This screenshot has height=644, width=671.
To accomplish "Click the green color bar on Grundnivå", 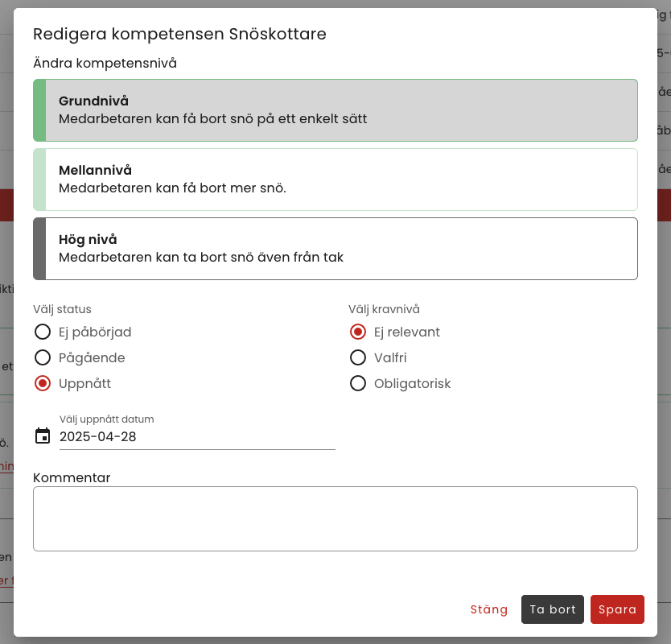I will pos(39,110).
